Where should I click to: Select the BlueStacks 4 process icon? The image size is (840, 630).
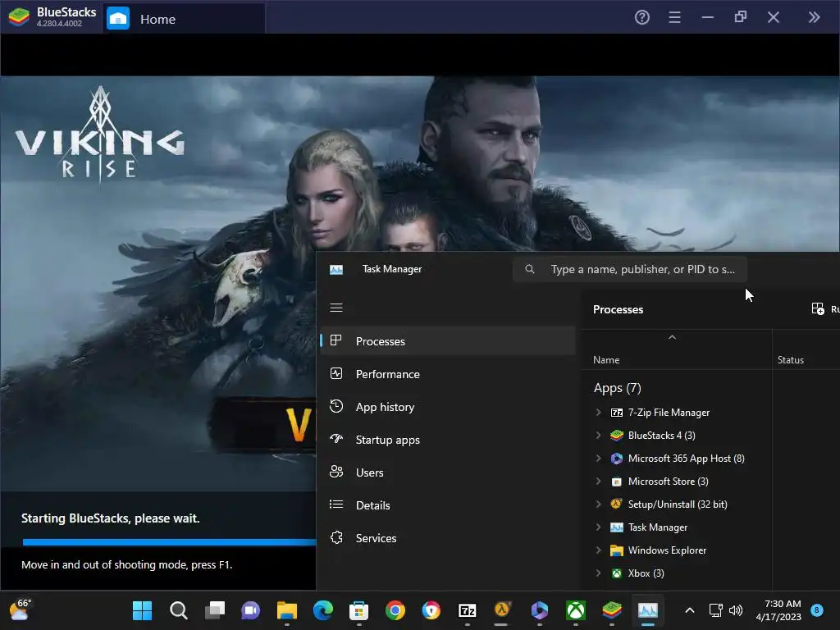pyautogui.click(x=617, y=436)
